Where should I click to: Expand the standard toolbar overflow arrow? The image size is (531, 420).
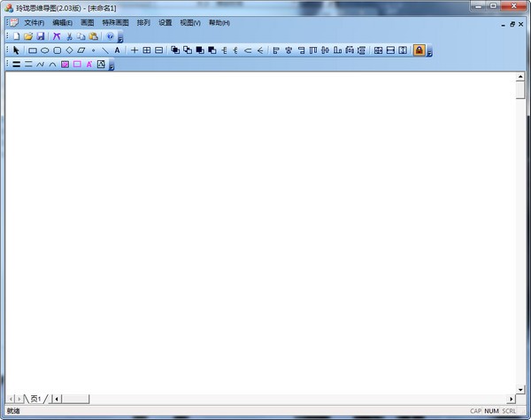click(120, 39)
